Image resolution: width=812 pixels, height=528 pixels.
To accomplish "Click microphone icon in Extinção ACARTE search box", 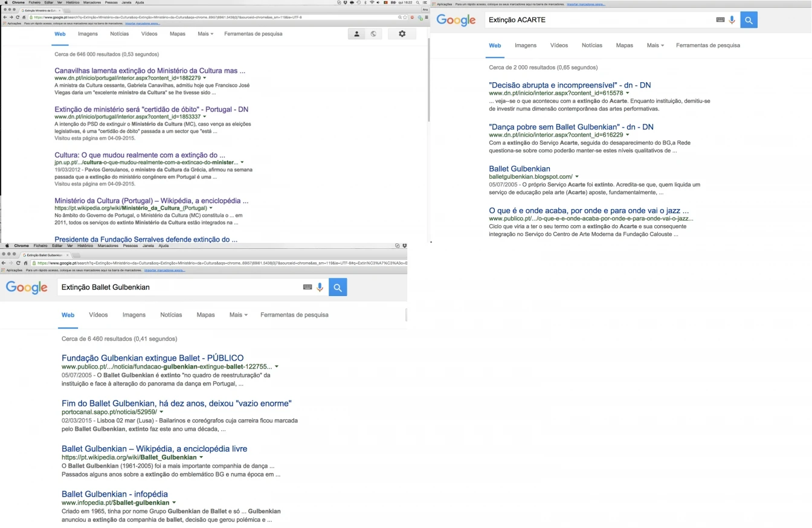I will [732, 20].
